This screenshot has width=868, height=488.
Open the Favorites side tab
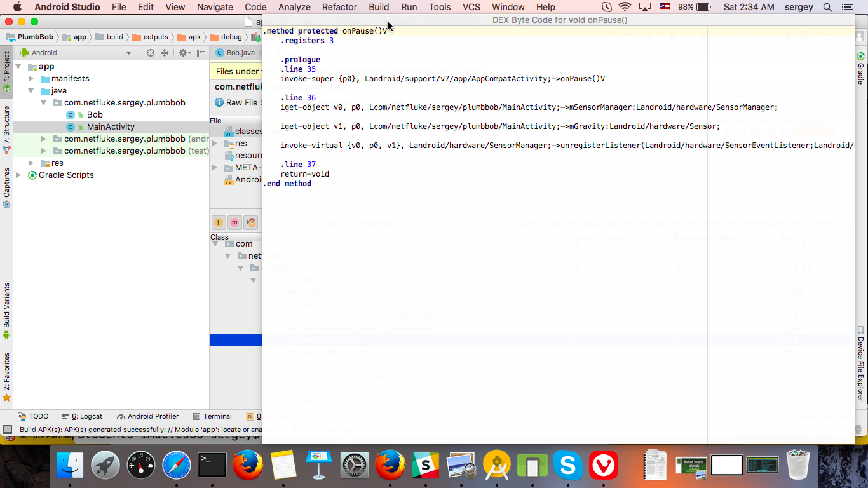click(6, 377)
